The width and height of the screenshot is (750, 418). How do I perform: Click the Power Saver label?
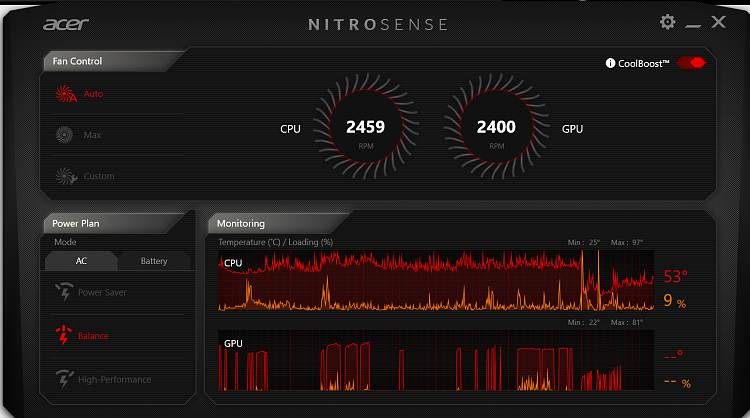pyautogui.click(x=104, y=293)
